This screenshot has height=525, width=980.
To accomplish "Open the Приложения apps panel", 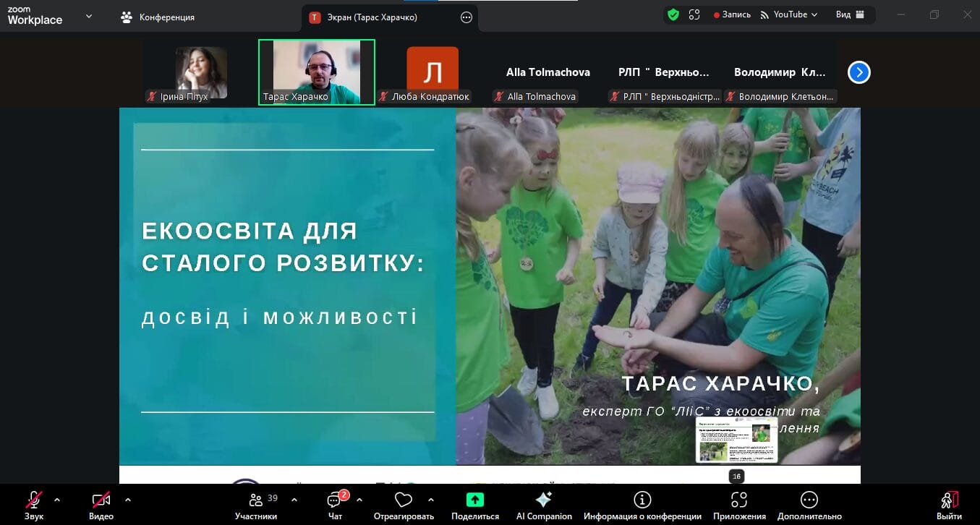I will click(x=738, y=500).
